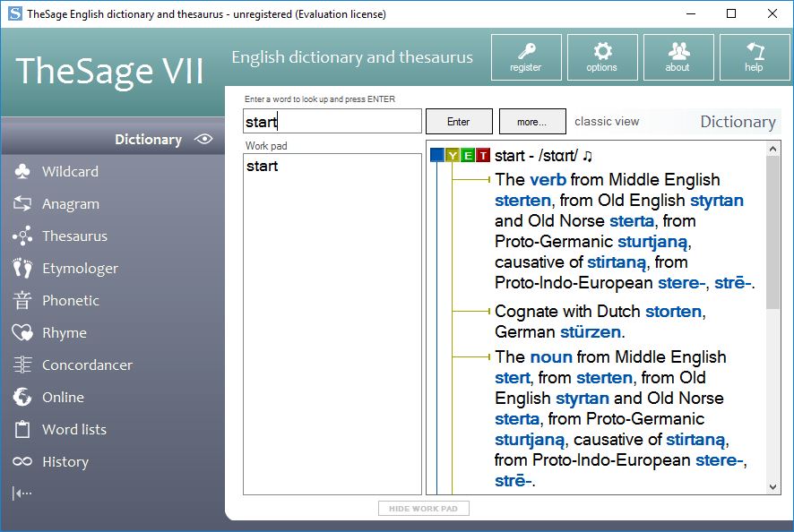The width and height of the screenshot is (794, 532).
Task: Click the yellow Y tag icon
Action: pos(453,155)
